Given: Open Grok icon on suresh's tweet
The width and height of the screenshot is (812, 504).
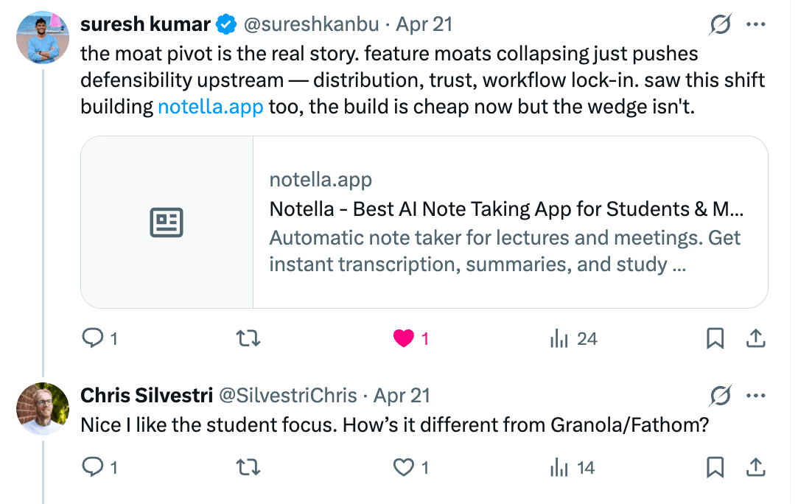Looking at the screenshot, I should pyautogui.click(x=720, y=25).
